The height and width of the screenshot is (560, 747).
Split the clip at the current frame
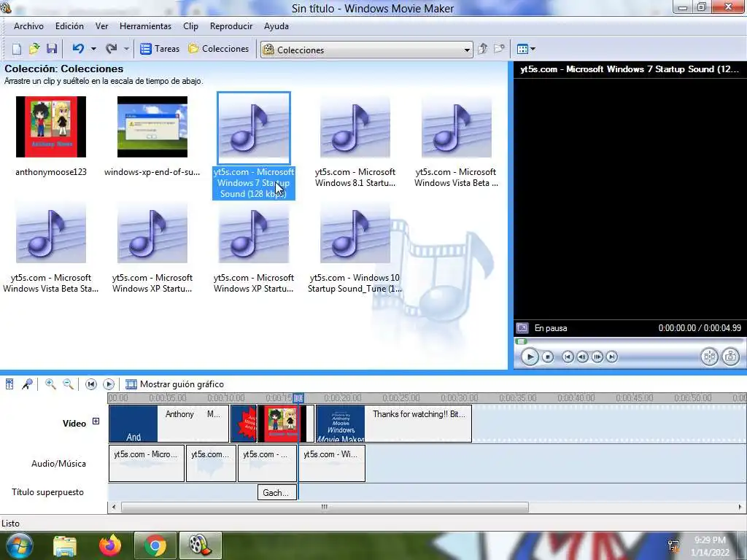(x=709, y=357)
